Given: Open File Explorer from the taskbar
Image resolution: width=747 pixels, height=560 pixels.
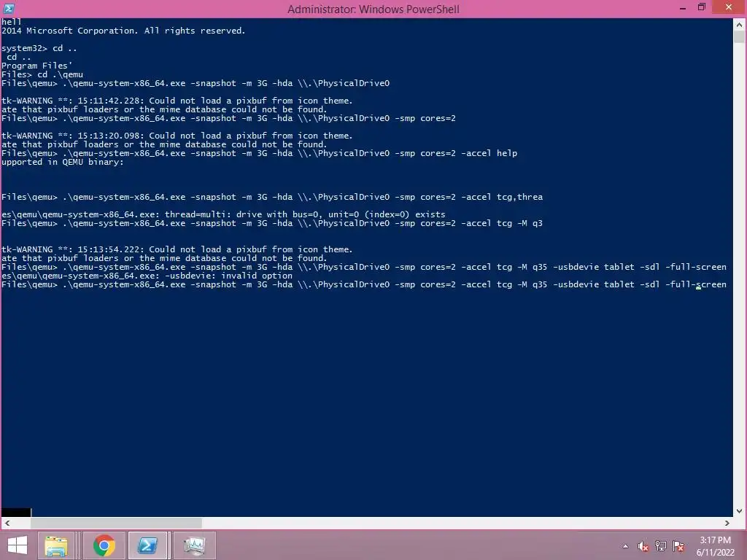Looking at the screenshot, I should coord(55,545).
